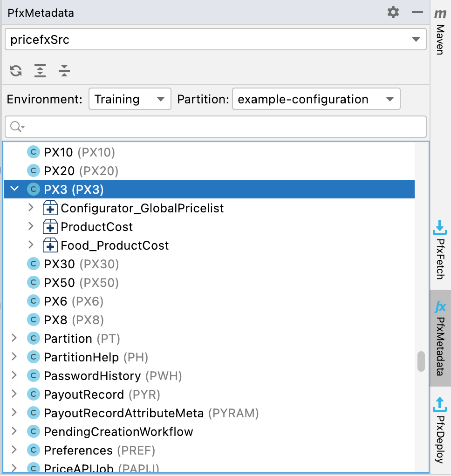This screenshot has width=451, height=476.
Task: Click inside the metadata search field
Action: [224, 127]
